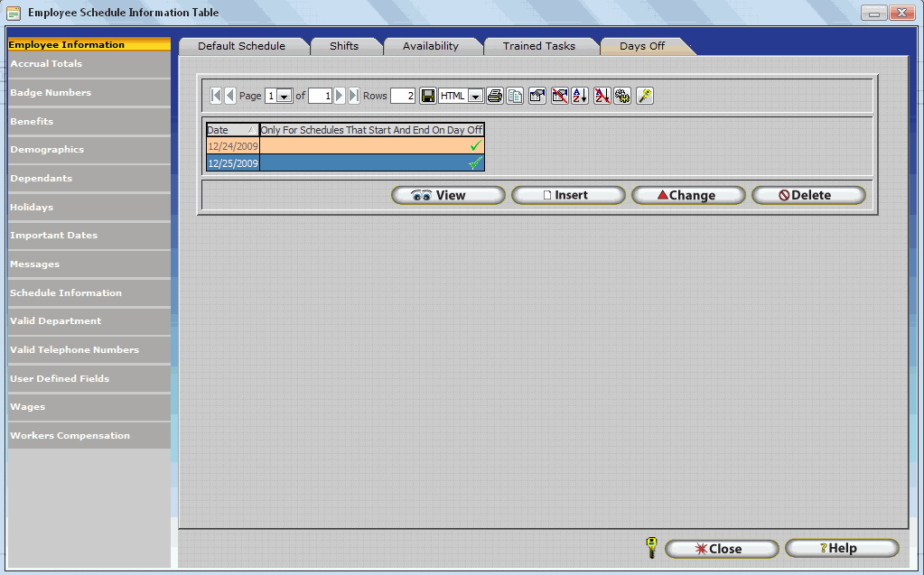Image resolution: width=924 pixels, height=575 pixels.
Task: Open the HTML export format dropdown
Action: pos(476,96)
